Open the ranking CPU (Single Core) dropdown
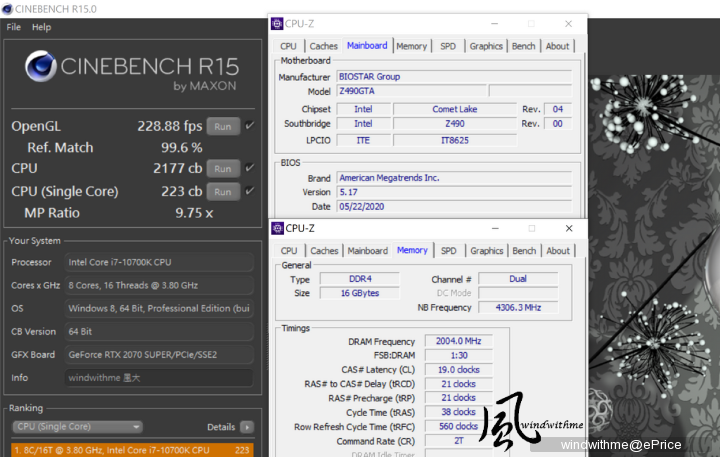 pos(77,427)
